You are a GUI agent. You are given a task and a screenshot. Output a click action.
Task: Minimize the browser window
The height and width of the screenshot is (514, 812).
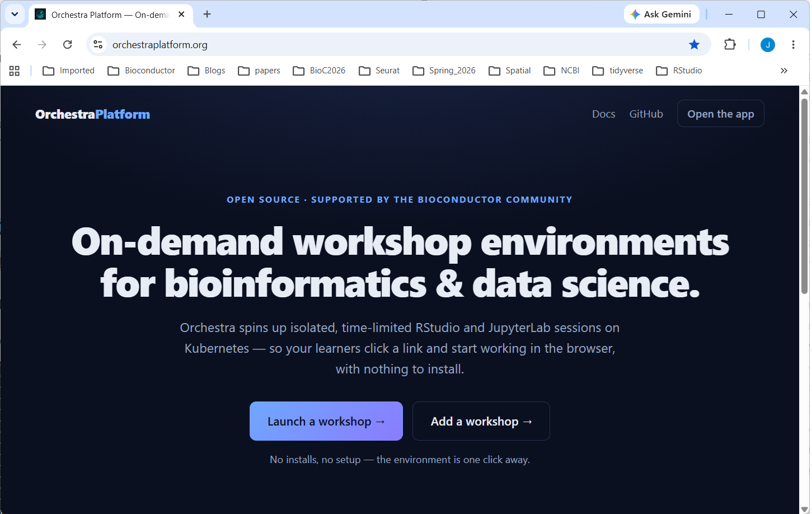coord(729,15)
